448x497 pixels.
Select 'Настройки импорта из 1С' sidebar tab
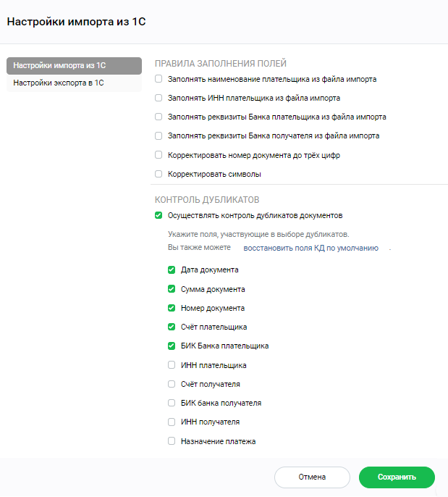pyautogui.click(x=74, y=66)
